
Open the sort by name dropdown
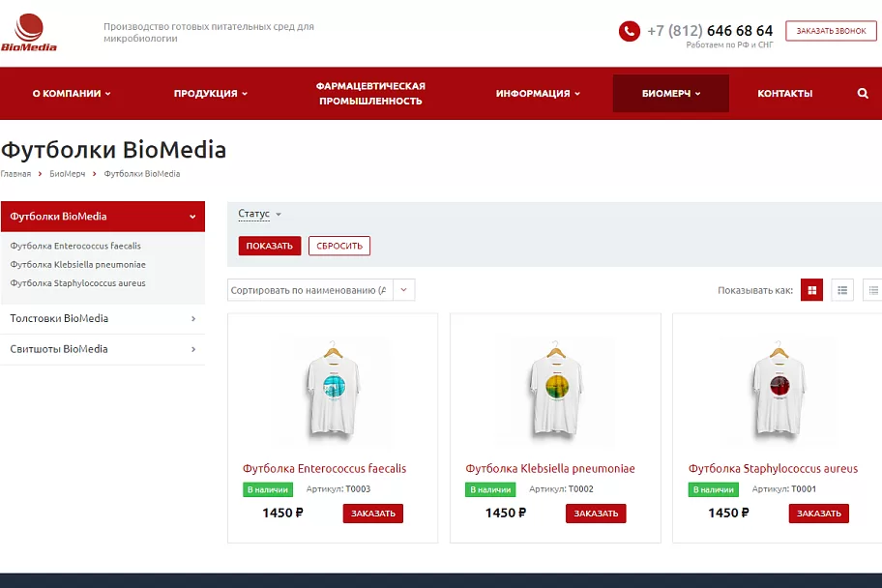[321, 290]
